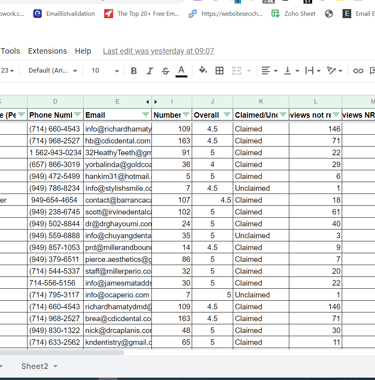This screenshot has width=375, height=380.
Task: Click the horizontal scrollbar thumb
Action: click(62, 352)
